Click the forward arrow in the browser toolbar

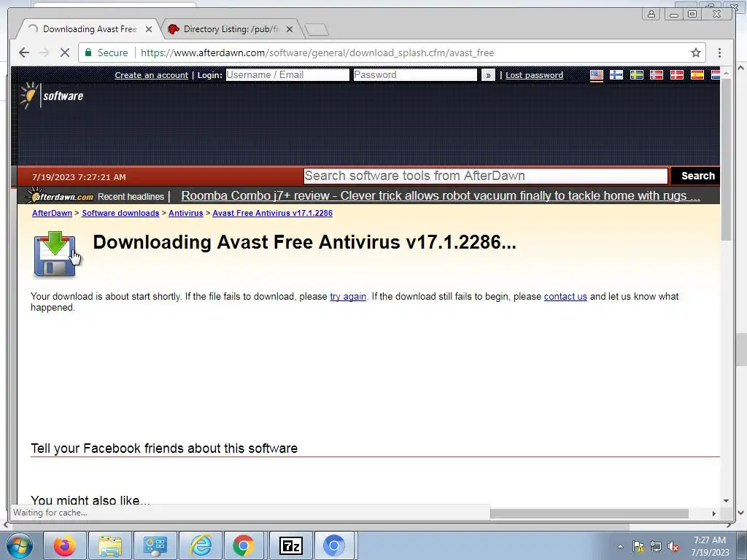tap(44, 52)
